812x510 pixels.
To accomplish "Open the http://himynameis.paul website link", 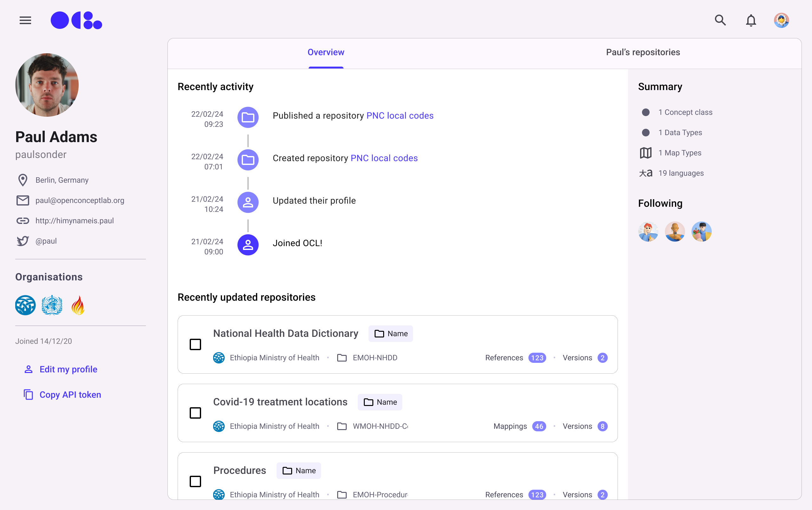I will (x=75, y=221).
